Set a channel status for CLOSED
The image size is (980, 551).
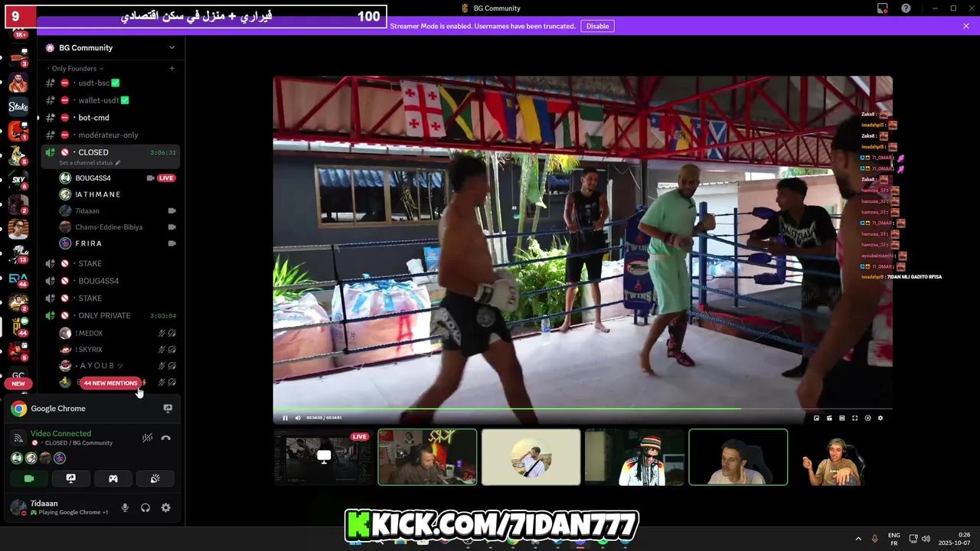click(x=90, y=162)
